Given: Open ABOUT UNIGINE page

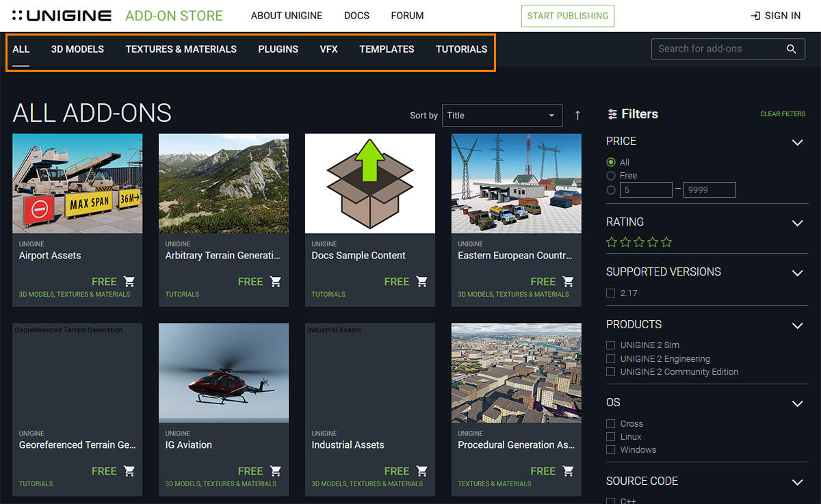Looking at the screenshot, I should click(287, 16).
